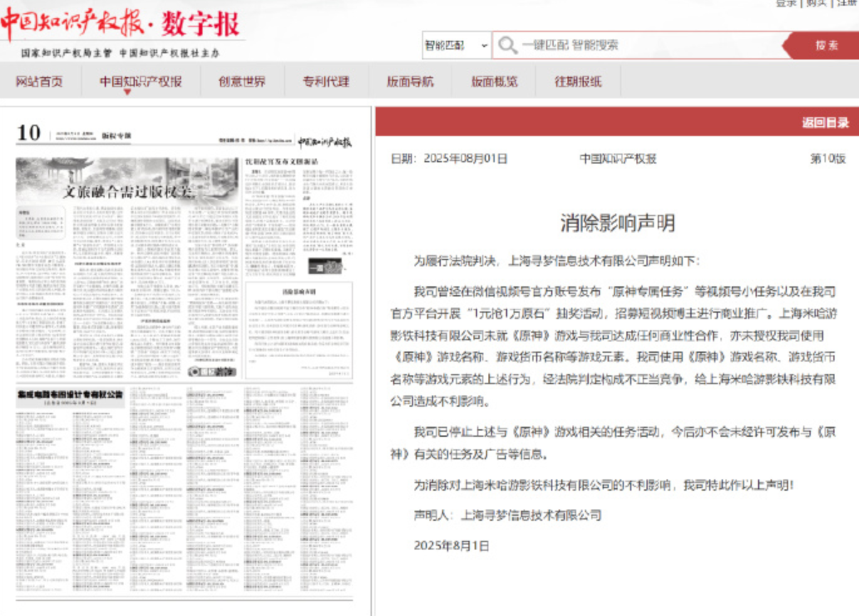859x616 pixels.
Task: Click the 消除影响声明 article title
Action: click(x=617, y=223)
